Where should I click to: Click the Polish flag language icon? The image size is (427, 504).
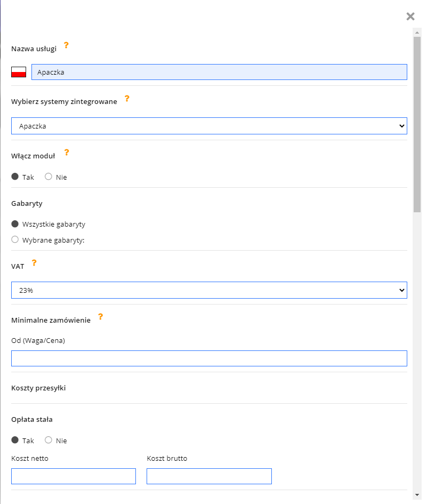pyautogui.click(x=19, y=72)
